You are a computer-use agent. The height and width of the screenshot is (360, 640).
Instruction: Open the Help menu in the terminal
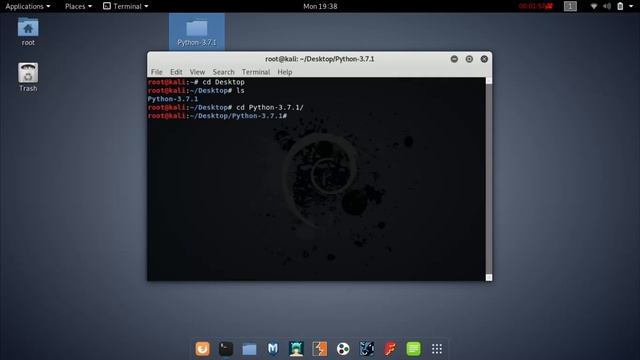tap(285, 72)
